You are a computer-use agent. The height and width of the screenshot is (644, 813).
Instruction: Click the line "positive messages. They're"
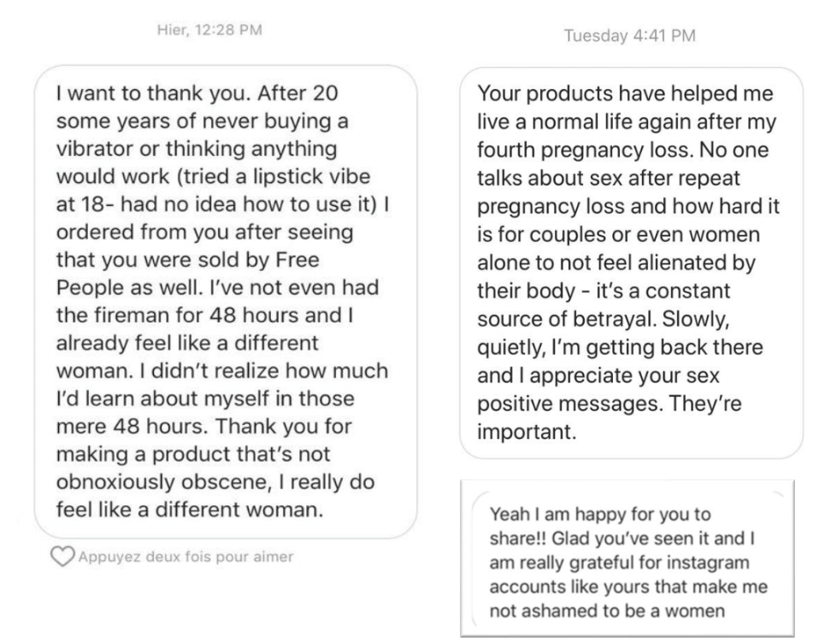(x=610, y=404)
